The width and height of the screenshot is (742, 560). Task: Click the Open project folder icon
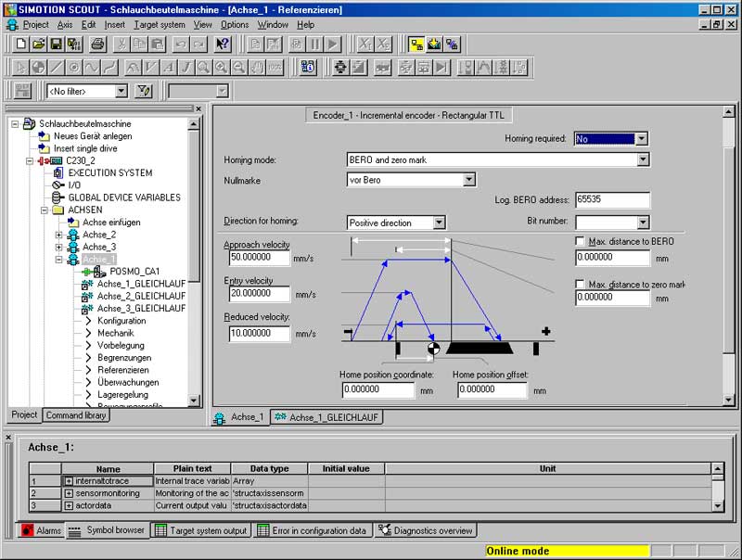[x=38, y=44]
